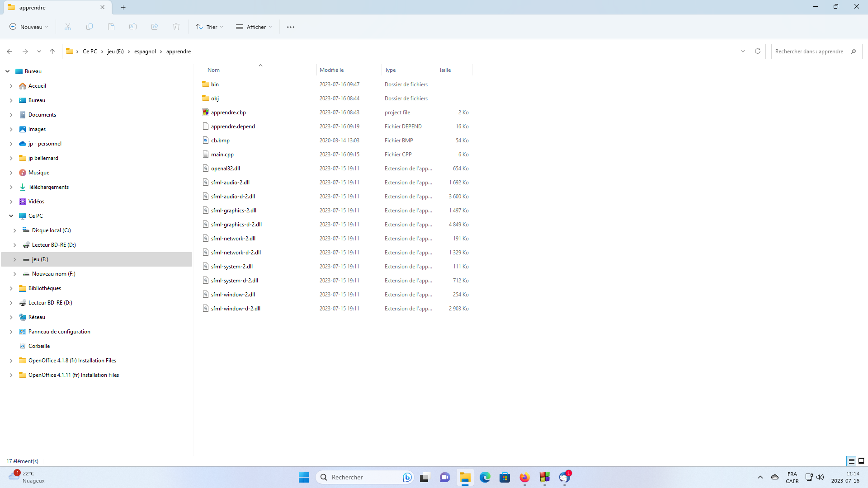Click the Delete trash icon
Viewport: 868px width, 488px height.
click(x=176, y=27)
